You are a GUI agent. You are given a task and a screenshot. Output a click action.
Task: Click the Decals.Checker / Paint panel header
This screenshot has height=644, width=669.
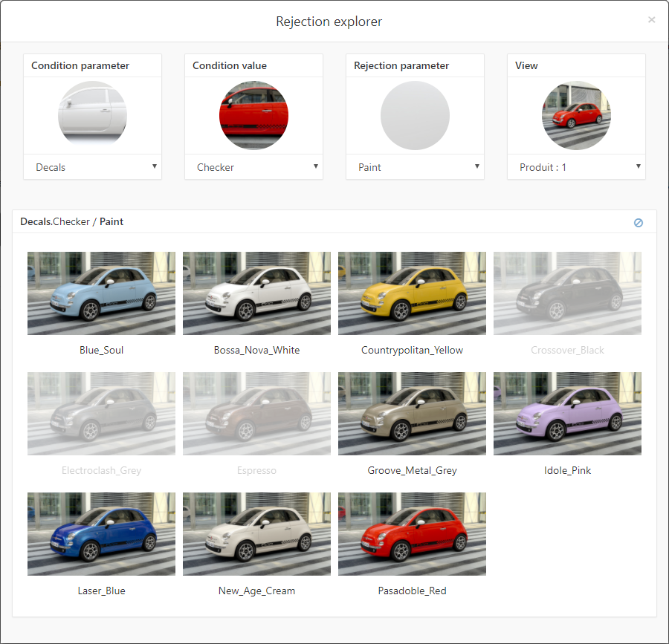71,221
